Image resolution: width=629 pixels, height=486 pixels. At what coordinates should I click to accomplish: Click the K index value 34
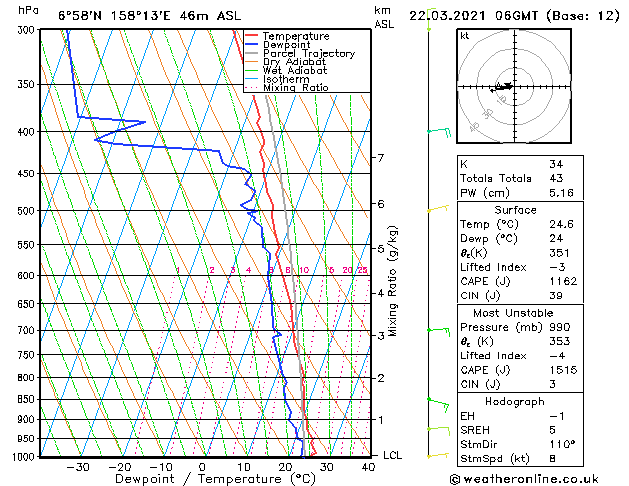pos(556,164)
